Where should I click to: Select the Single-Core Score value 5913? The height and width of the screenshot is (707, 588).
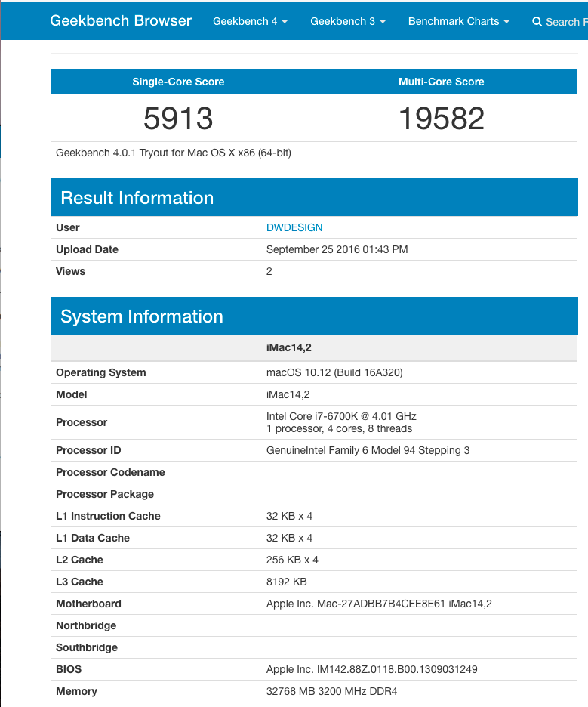(178, 118)
